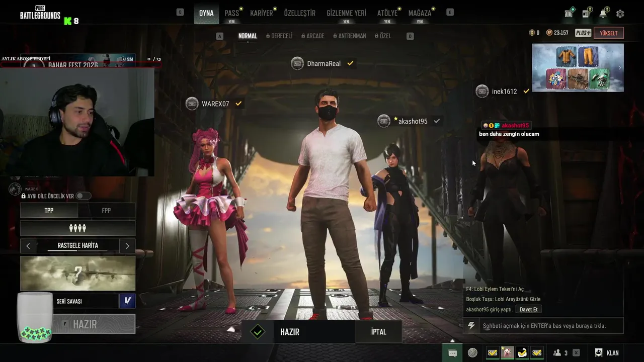
Task: Click the İPTAL cancel button
Action: pos(378,332)
